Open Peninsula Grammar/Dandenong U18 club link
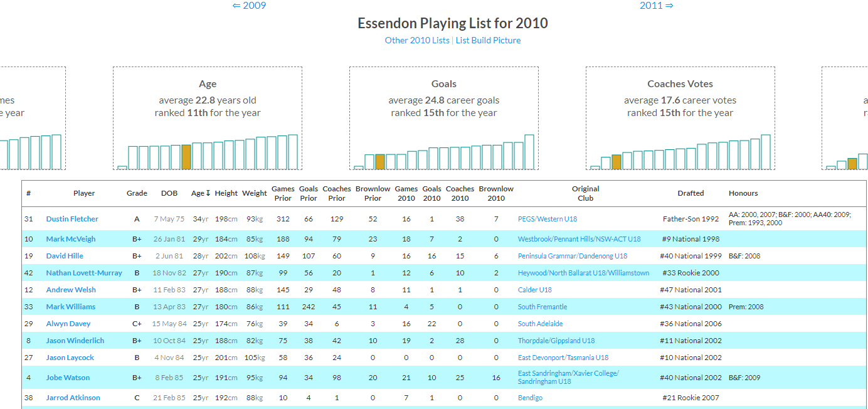The height and width of the screenshot is (409, 868). tap(573, 256)
